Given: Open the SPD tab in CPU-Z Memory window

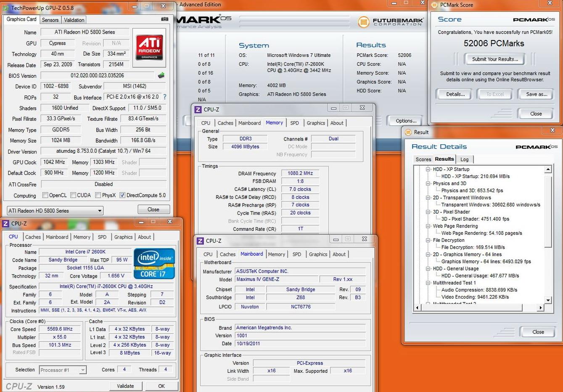Looking at the screenshot, I should pos(295,123).
